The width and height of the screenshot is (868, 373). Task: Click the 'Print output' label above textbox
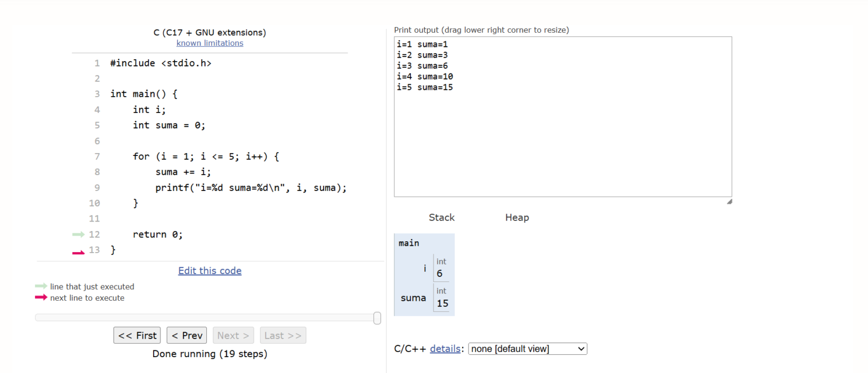click(x=481, y=30)
